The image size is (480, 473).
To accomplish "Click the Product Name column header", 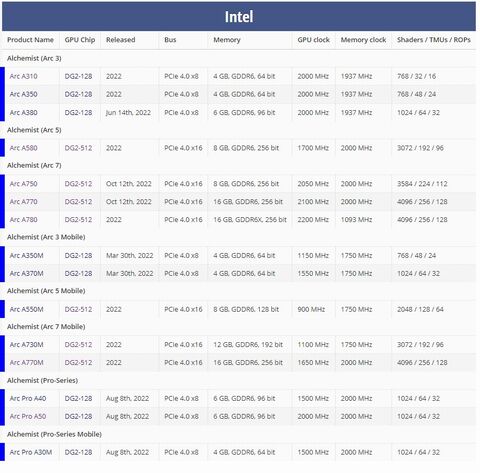I will (x=30, y=40).
